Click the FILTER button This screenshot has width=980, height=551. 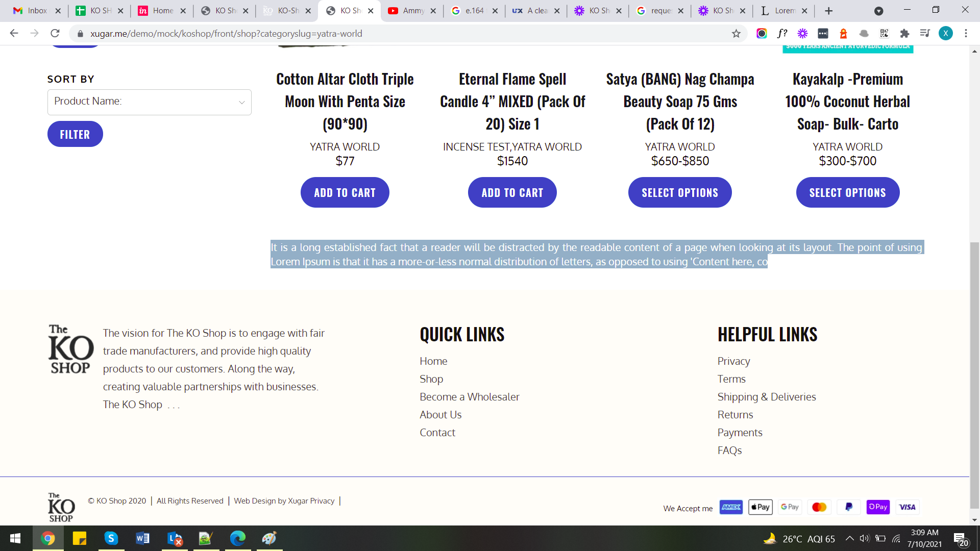coord(75,134)
